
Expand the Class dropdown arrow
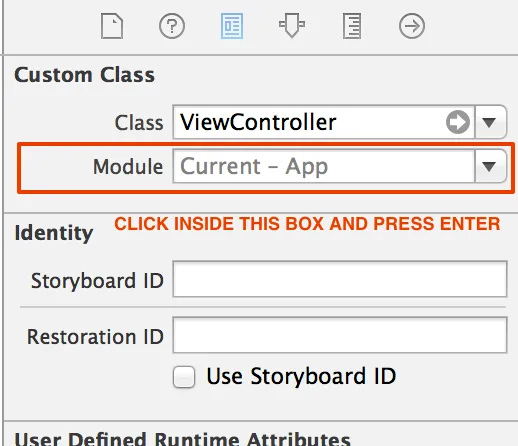click(489, 122)
